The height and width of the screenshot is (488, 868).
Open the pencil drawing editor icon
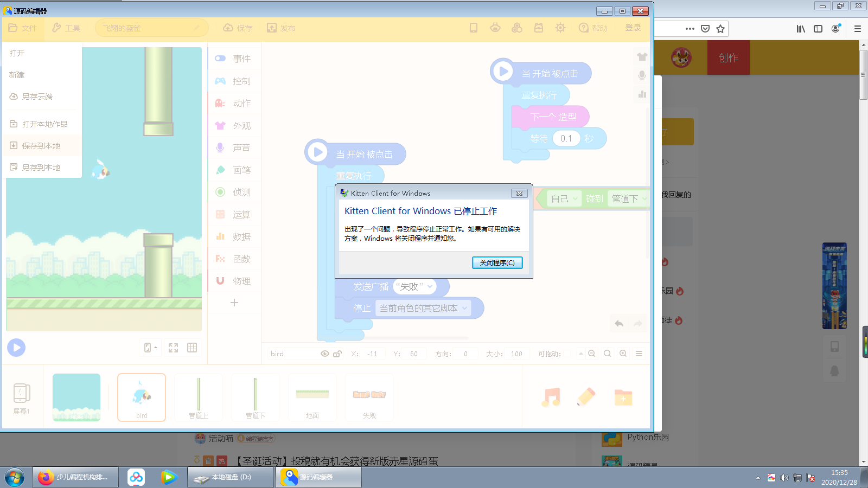coord(586,397)
